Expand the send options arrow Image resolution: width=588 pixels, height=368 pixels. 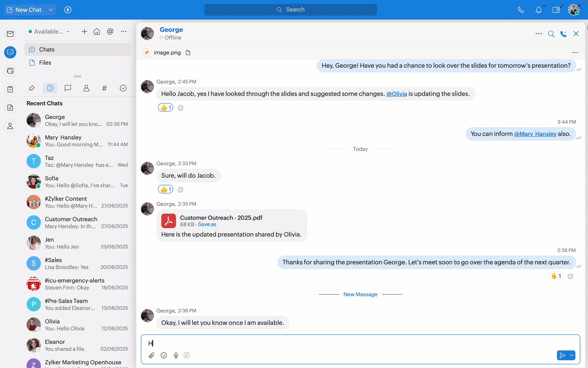click(572, 355)
